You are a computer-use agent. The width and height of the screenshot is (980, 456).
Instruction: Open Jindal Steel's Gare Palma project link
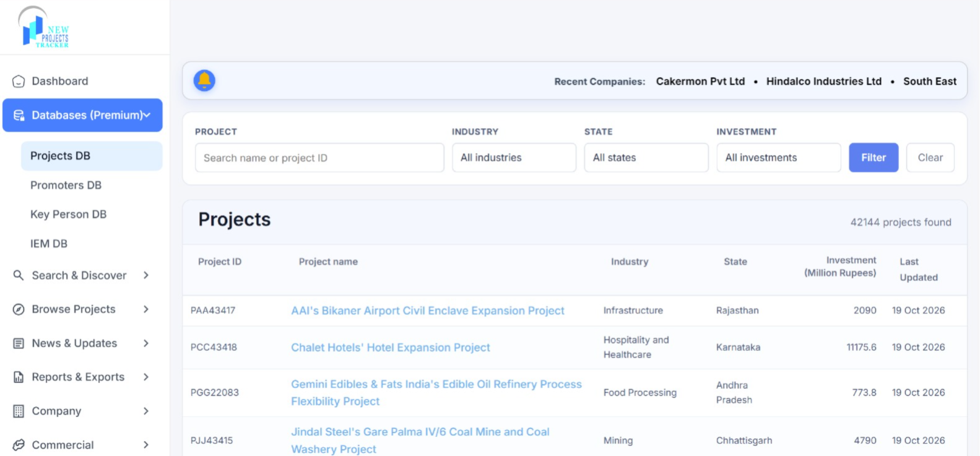420,441
